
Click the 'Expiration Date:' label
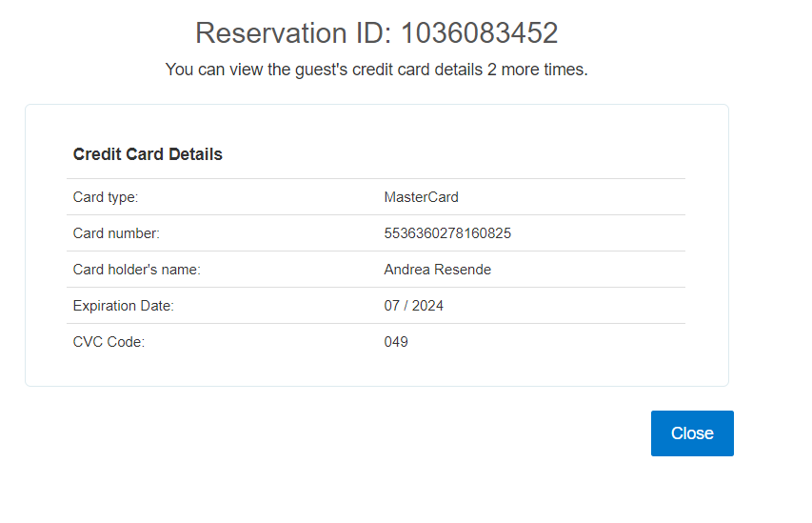(x=124, y=306)
